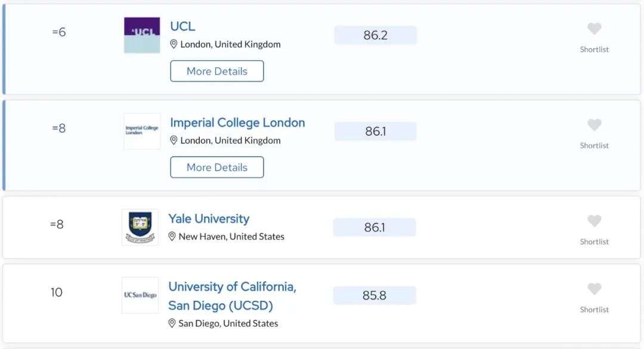Click the heart icon for UCSD

coord(594,289)
